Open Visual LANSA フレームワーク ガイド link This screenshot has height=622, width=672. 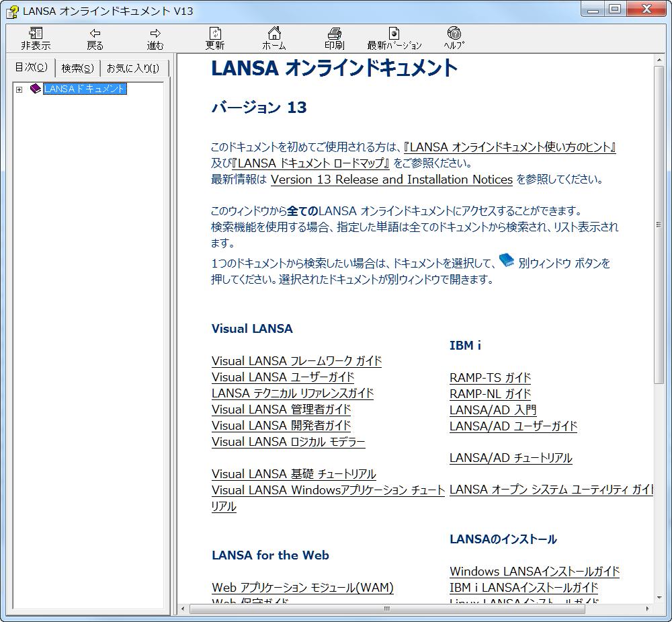click(296, 361)
